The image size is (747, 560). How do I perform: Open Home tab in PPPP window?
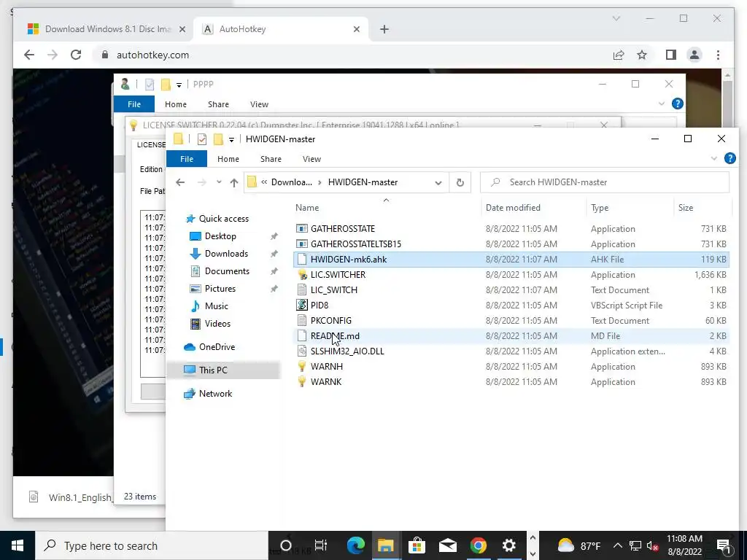click(175, 104)
